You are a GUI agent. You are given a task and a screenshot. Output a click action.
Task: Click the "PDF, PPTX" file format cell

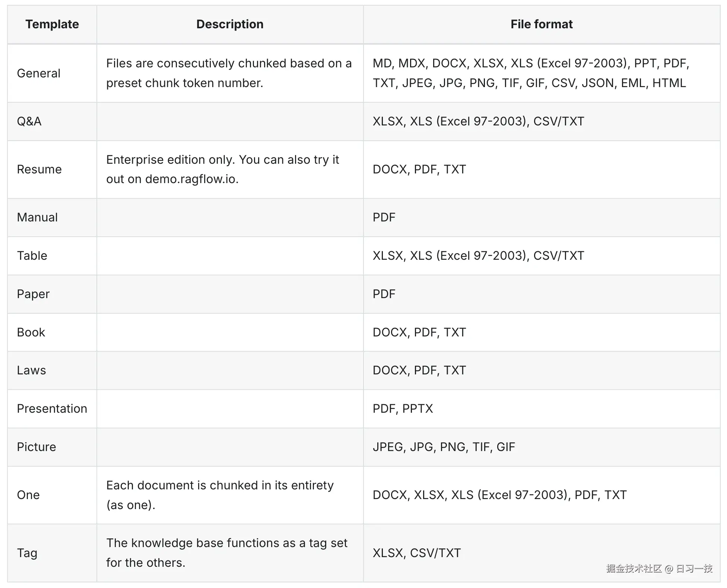coord(403,409)
